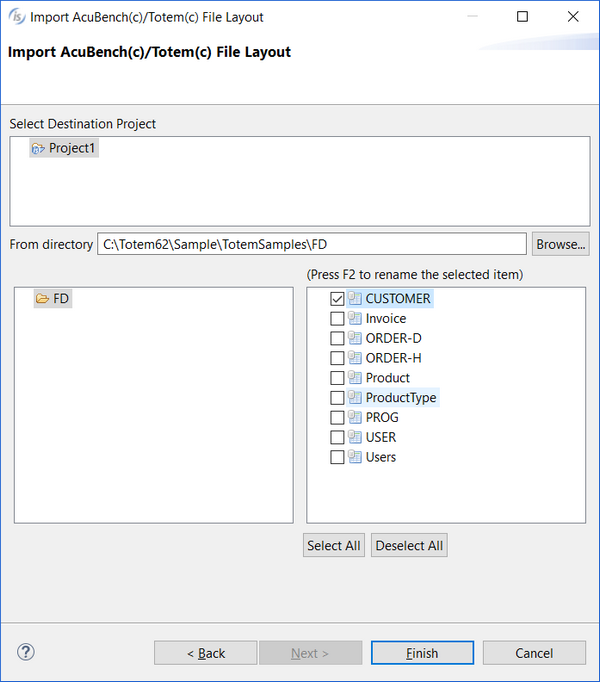Select the ProductType item label
Image resolution: width=600 pixels, height=682 pixels.
[x=401, y=398]
